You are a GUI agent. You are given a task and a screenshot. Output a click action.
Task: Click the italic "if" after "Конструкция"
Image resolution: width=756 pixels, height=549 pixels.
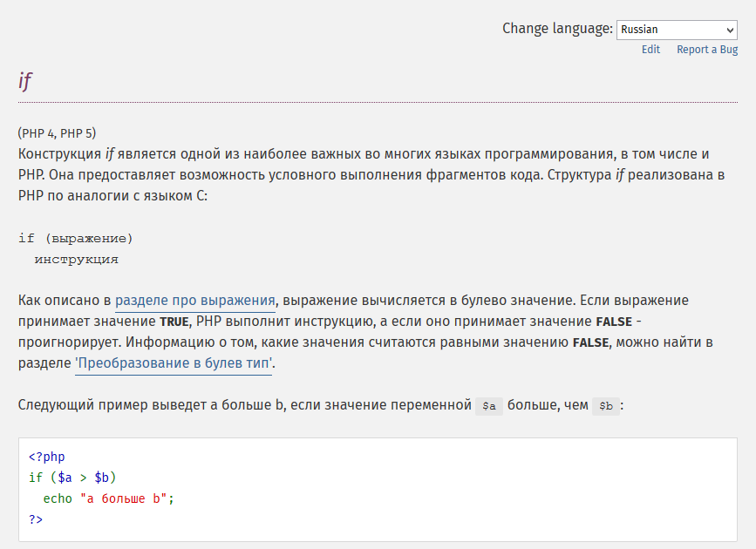110,154
